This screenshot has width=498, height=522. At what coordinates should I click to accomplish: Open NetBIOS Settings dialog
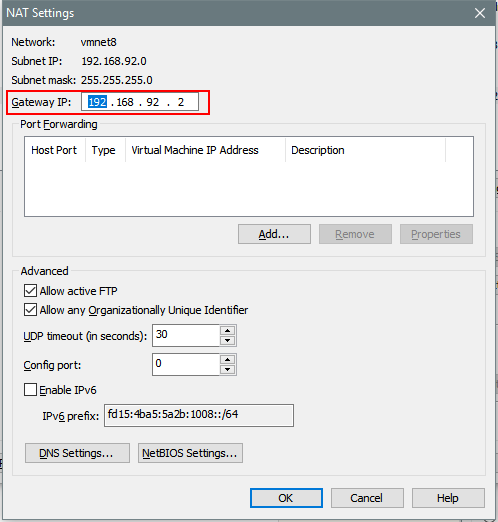[190, 453]
